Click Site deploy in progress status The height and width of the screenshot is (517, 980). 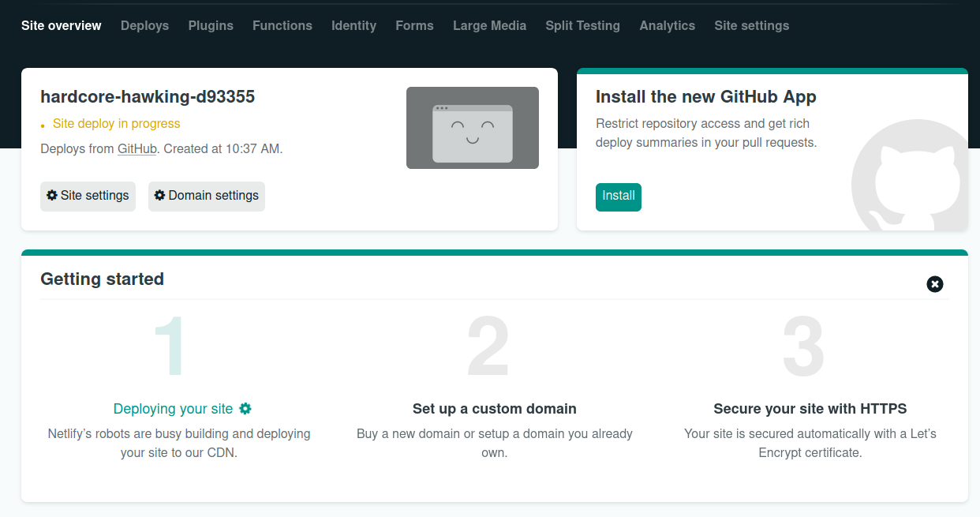116,124
